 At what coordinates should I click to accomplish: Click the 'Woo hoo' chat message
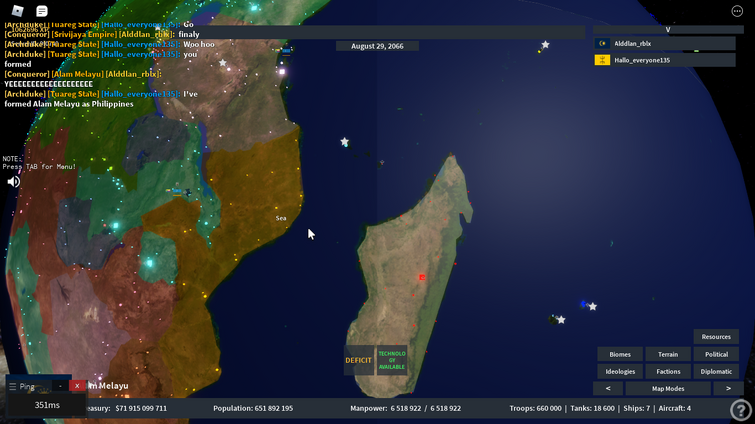198,44
